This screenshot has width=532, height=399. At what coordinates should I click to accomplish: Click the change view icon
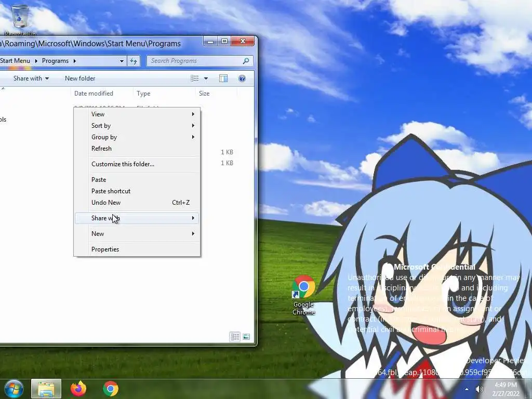pos(195,78)
